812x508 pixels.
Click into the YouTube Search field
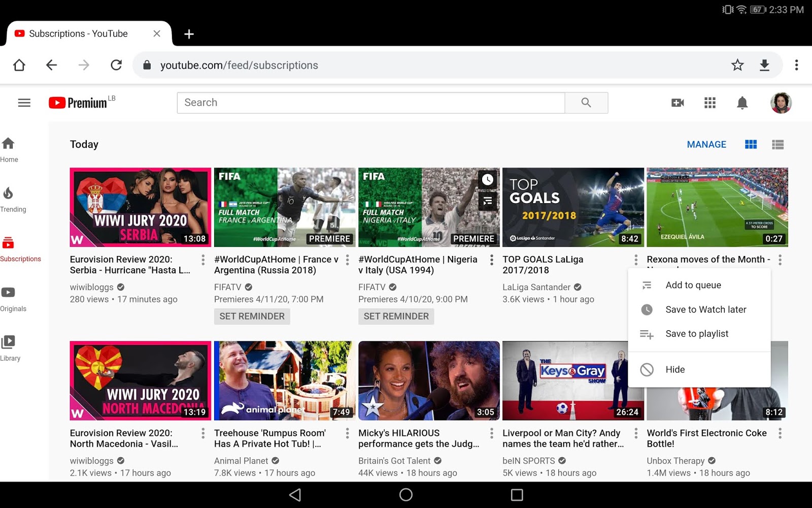point(371,103)
